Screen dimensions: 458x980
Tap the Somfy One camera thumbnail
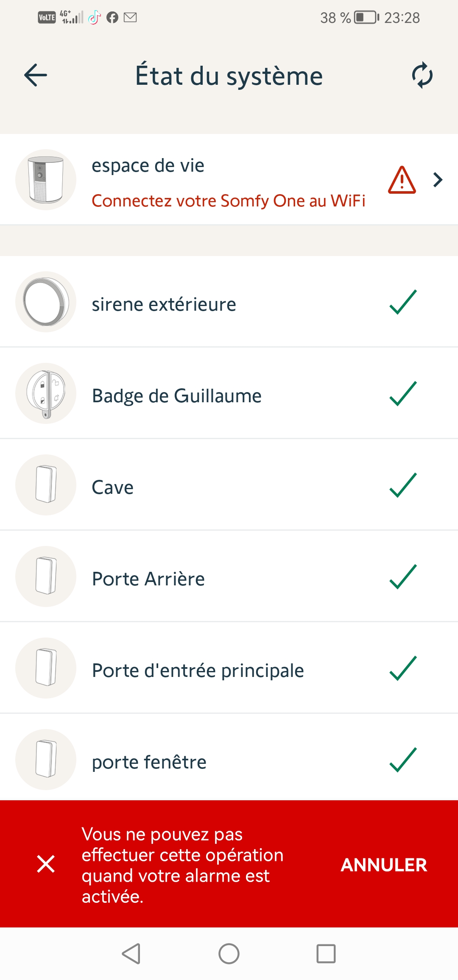coord(46,180)
